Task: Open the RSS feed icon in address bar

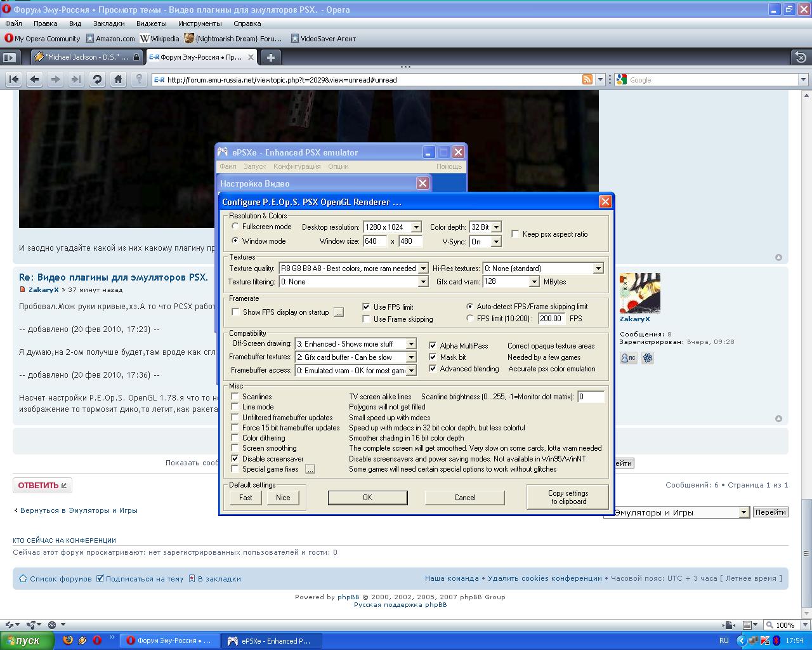Action: coord(587,79)
